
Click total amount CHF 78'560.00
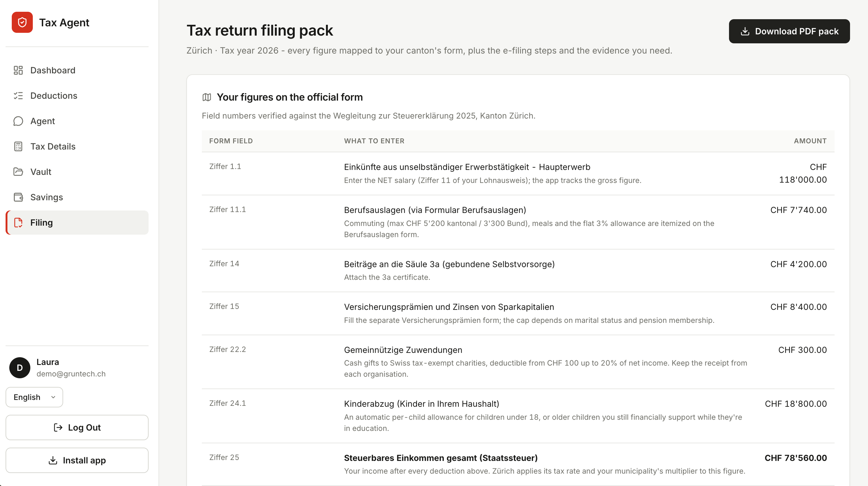796,458
